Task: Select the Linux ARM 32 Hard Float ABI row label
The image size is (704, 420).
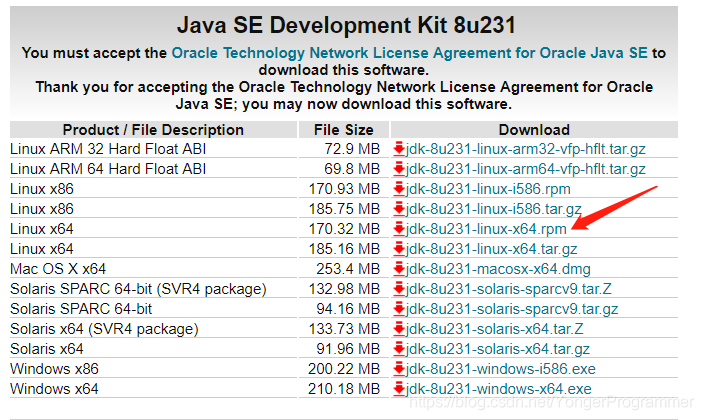Action: coord(108,149)
